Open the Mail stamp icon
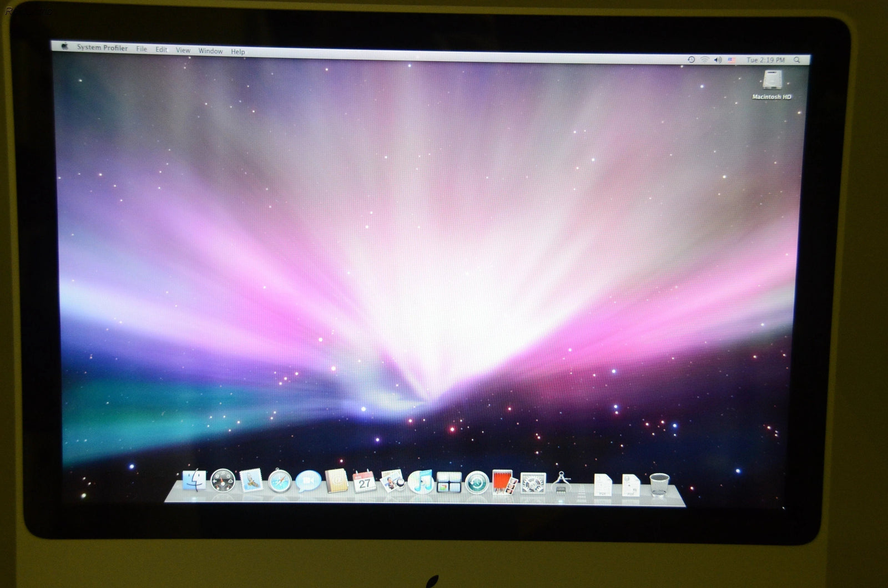 coord(251,481)
